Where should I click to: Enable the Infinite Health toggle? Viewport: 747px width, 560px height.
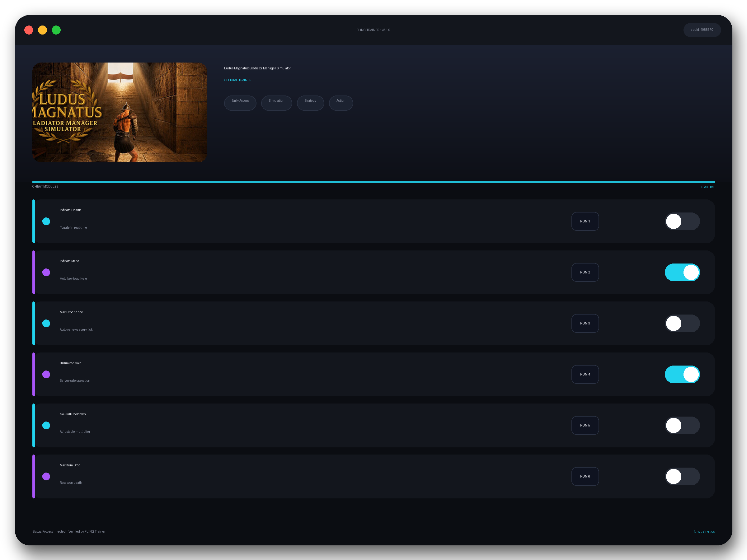pyautogui.click(x=682, y=222)
